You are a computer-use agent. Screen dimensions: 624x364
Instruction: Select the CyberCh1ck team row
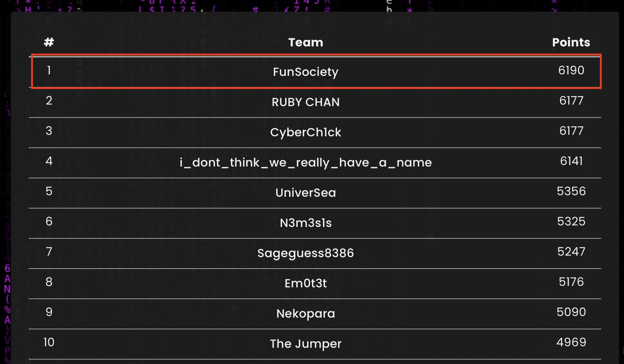click(x=315, y=133)
